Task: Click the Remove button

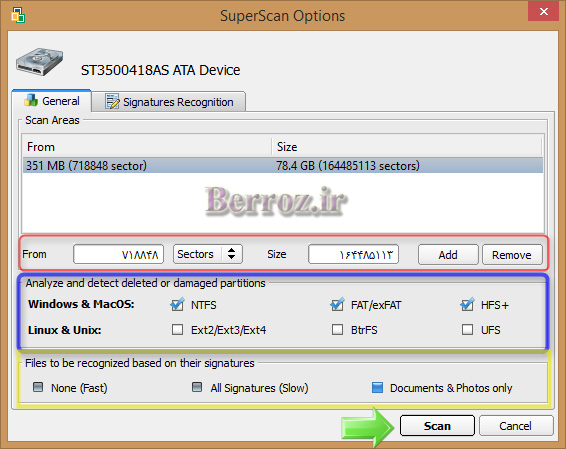Action: tap(512, 255)
